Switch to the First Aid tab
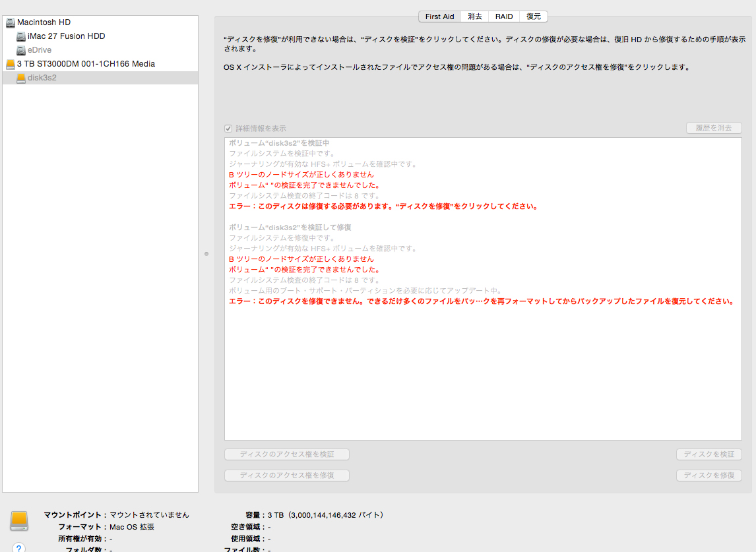The width and height of the screenshot is (756, 552). [x=440, y=16]
